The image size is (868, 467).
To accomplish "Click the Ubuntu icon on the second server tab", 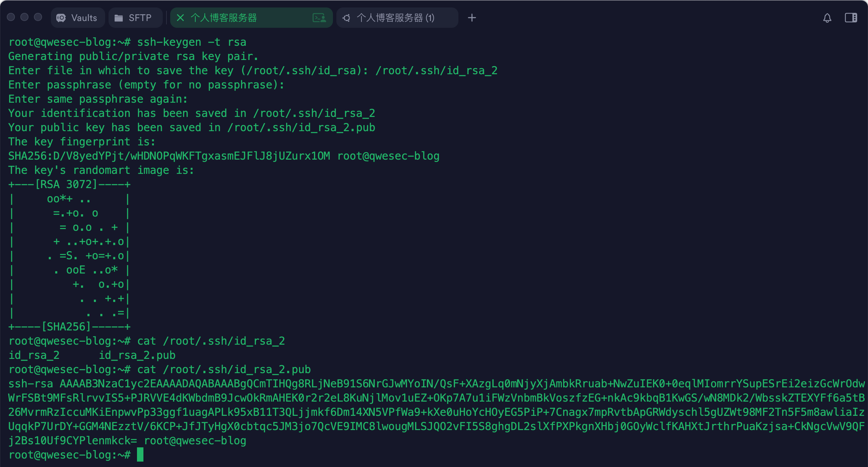I will click(x=346, y=18).
